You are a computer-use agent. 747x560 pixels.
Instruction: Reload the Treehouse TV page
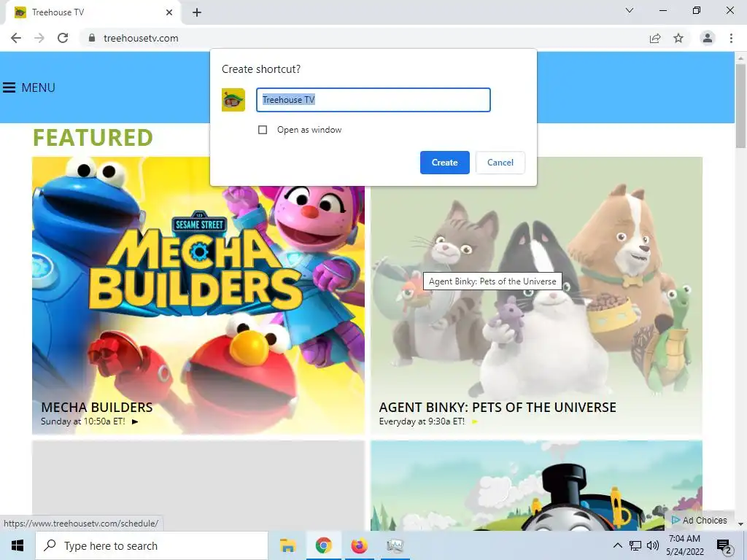63,38
